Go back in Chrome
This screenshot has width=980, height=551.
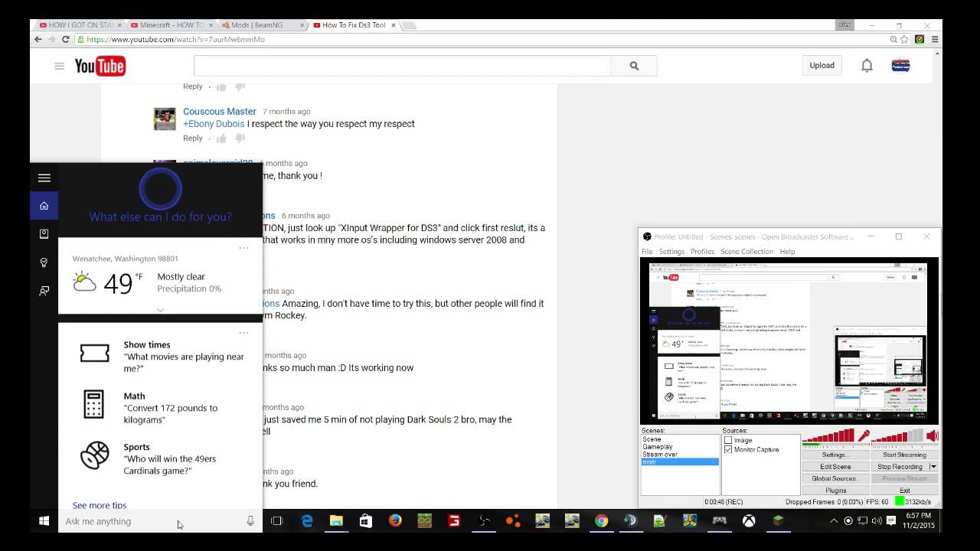(38, 39)
